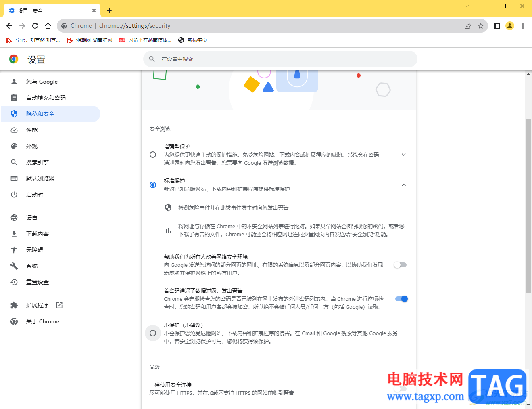Go back to the previous page
The height and width of the screenshot is (409, 532).
[x=9, y=26]
